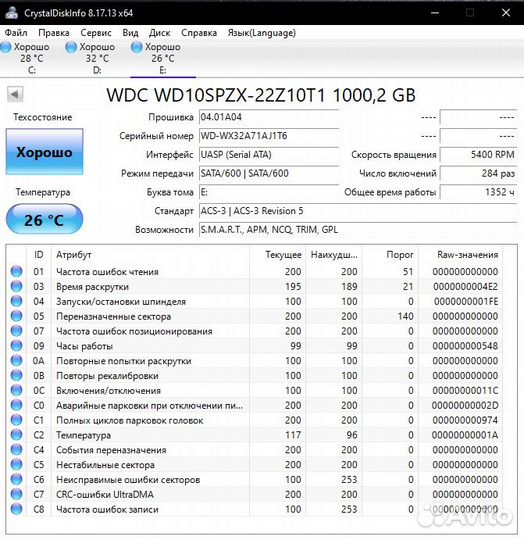Screen dimensions: 524x540
Task: Select the Частота ошибок позиционирования attribute
Action: 134,331
